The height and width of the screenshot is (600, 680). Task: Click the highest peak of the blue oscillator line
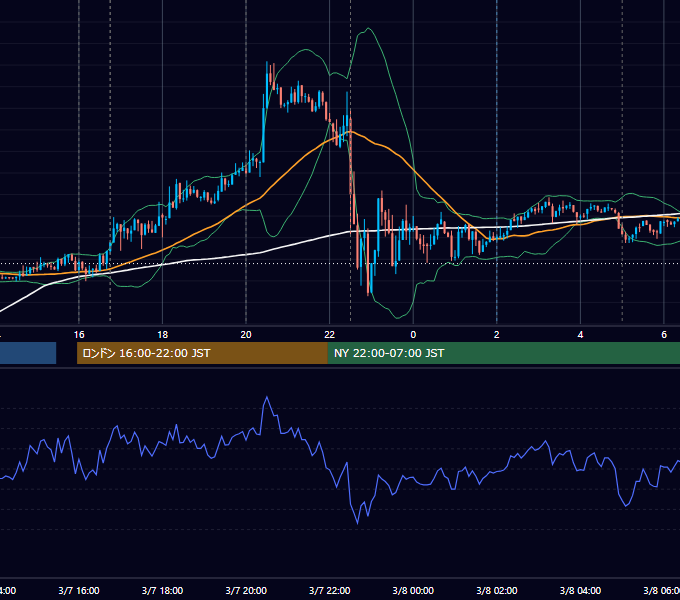coord(267,397)
